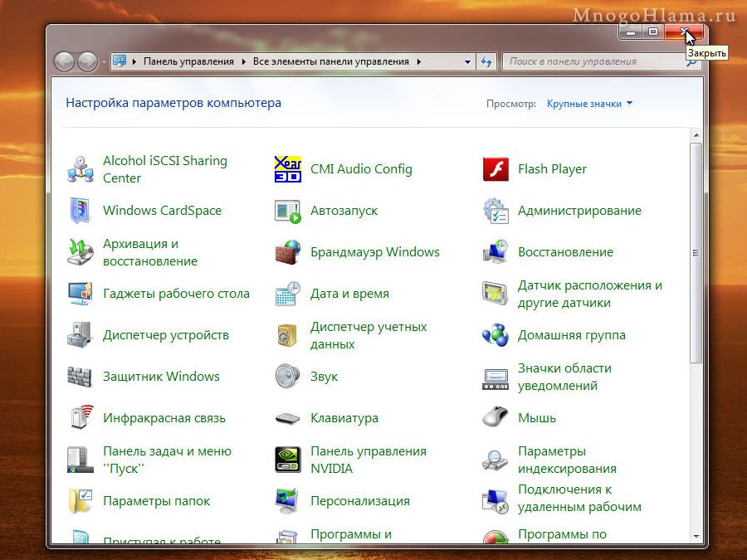Click the Мышь mouse icon
Viewport: 747px width, 560px height.
[495, 418]
